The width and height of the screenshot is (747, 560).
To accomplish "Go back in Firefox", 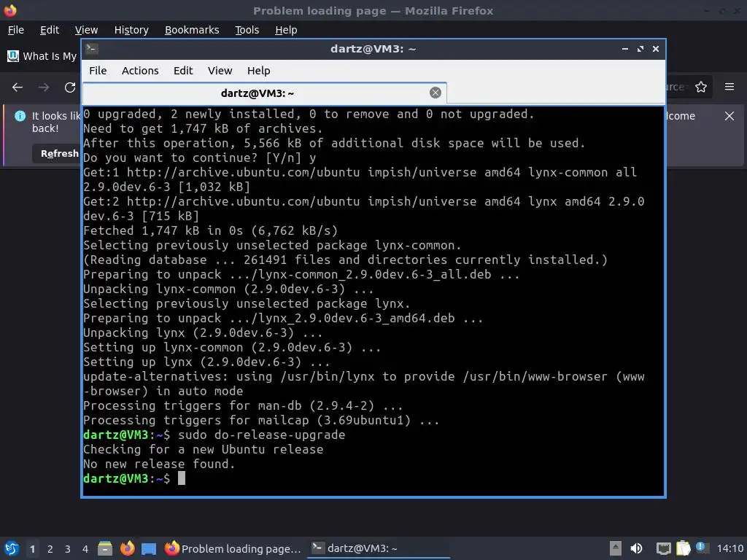I will (x=18, y=87).
